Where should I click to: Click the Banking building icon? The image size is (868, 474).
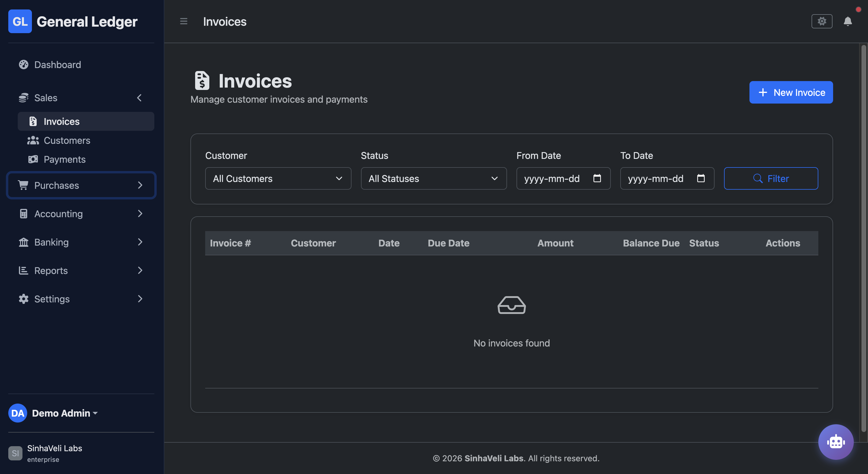24,242
